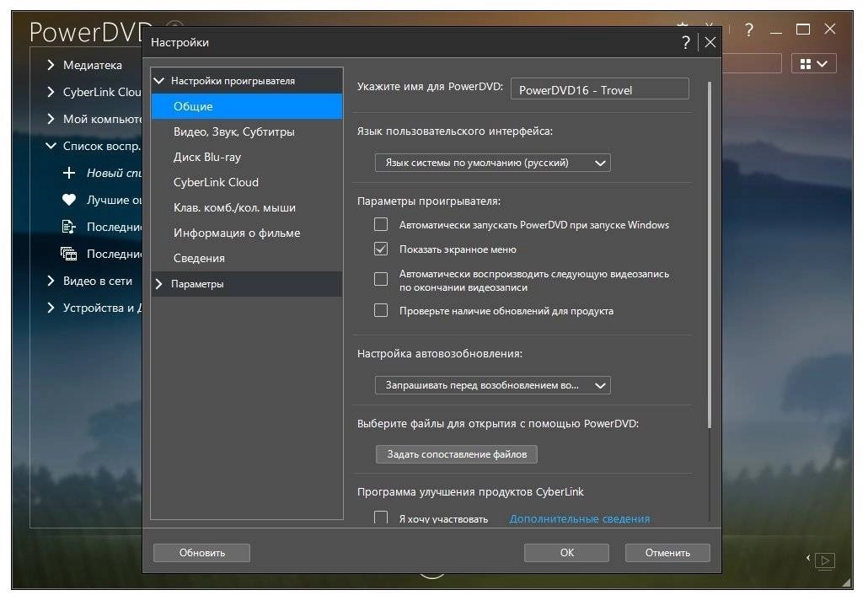Enable auto-launch PowerDVD at Windows startup
Image resolution: width=868 pixels, height=606 pixels.
pos(381,224)
